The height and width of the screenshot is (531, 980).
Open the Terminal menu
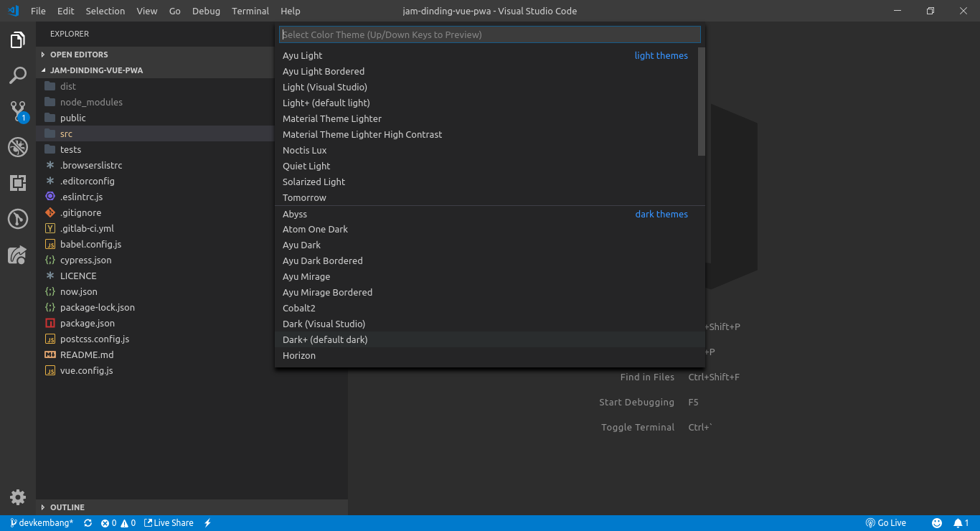(x=250, y=11)
